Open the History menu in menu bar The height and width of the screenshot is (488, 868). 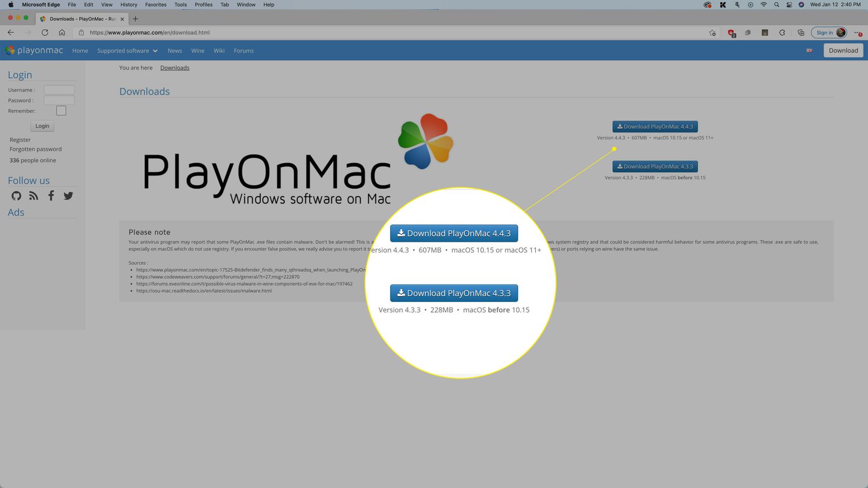coord(128,5)
